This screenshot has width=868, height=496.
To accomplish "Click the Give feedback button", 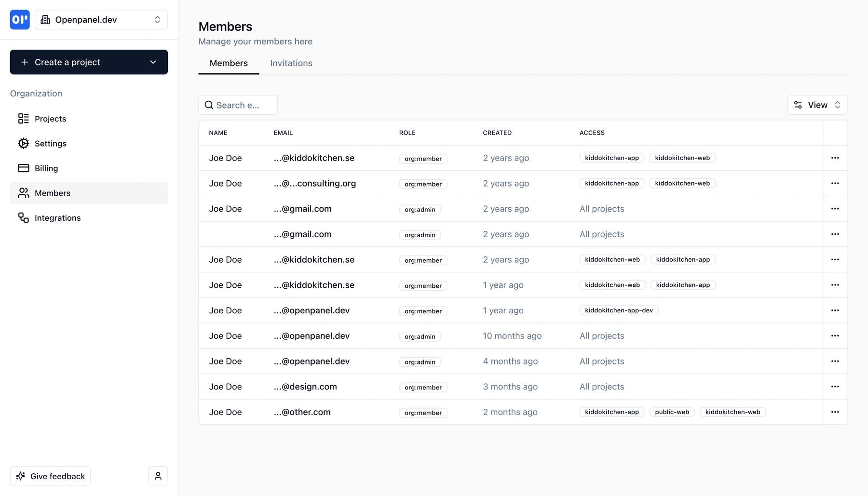I will (50, 476).
